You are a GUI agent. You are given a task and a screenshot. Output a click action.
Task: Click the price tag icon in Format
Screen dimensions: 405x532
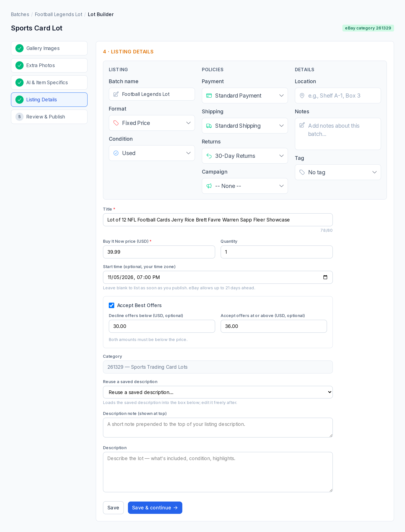116,123
